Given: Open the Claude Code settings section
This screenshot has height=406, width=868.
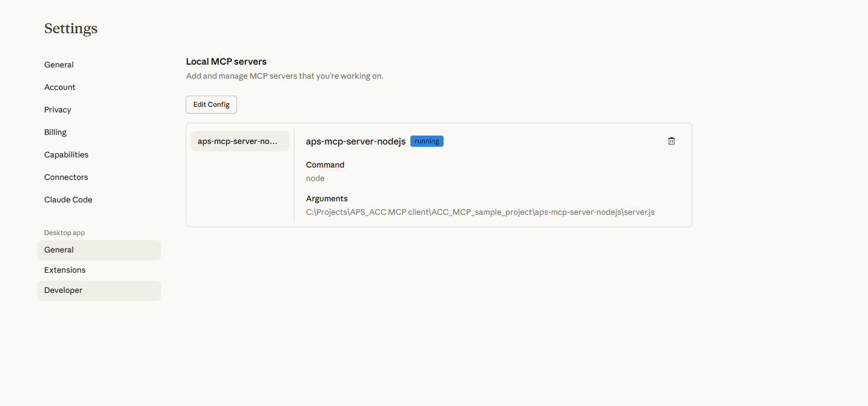Looking at the screenshot, I should [68, 200].
